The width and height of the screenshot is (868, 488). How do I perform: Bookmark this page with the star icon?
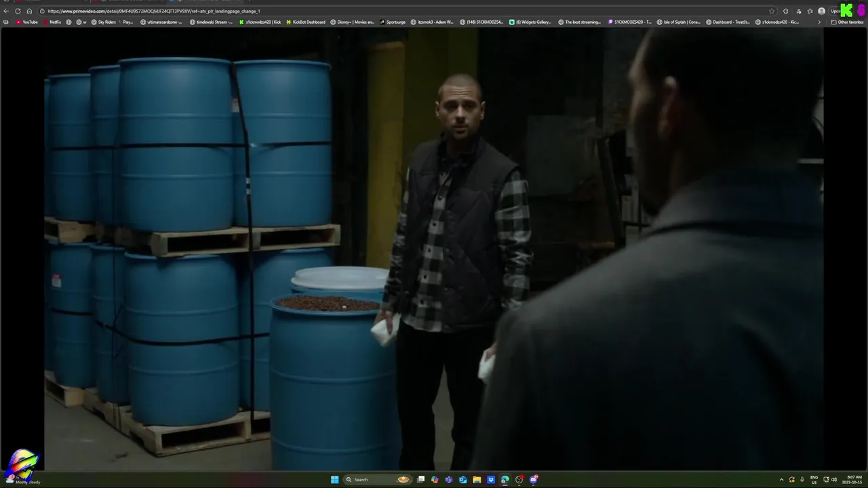(772, 11)
